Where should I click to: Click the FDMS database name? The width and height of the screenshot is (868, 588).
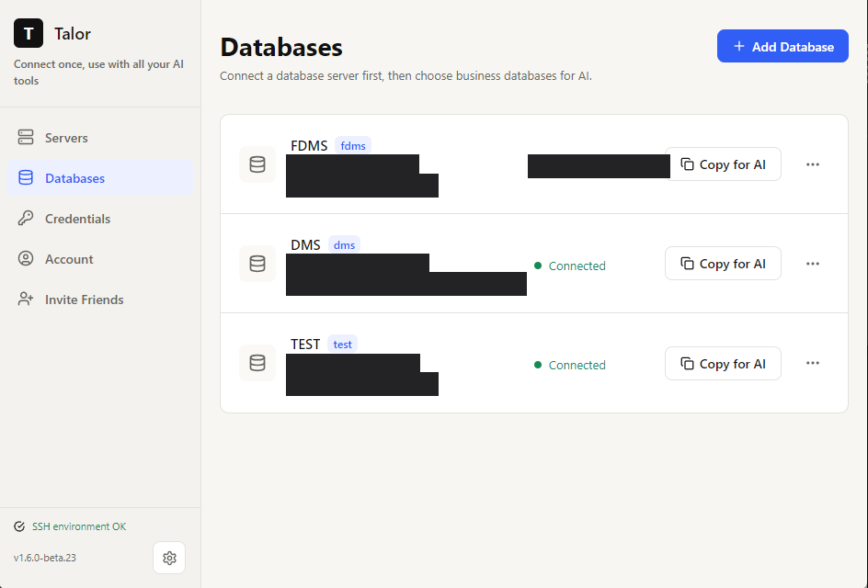point(309,146)
